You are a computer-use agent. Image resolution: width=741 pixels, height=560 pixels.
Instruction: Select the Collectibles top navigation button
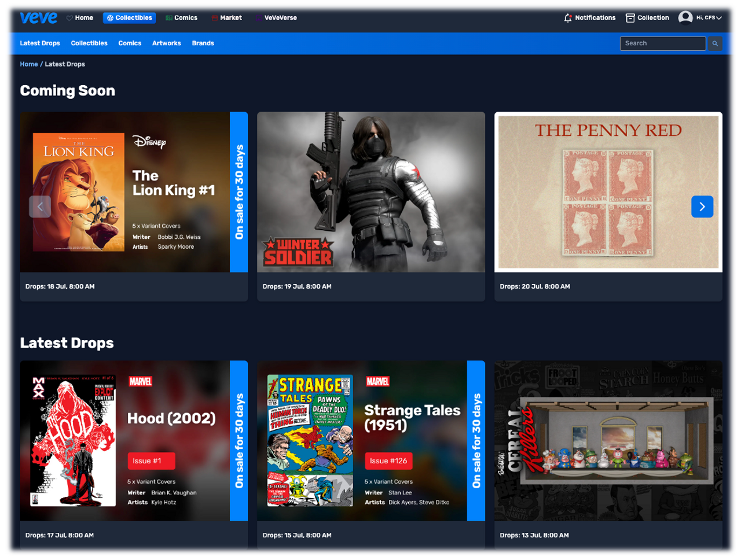129,18
